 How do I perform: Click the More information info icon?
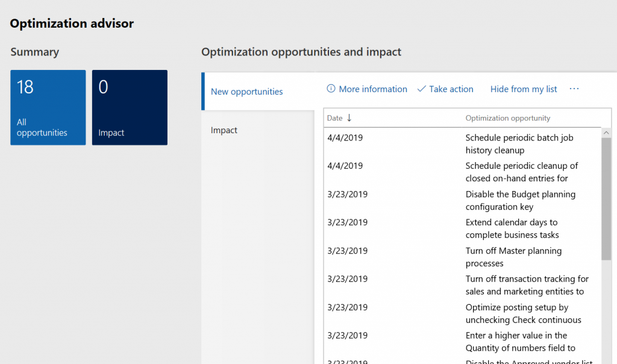click(x=331, y=89)
